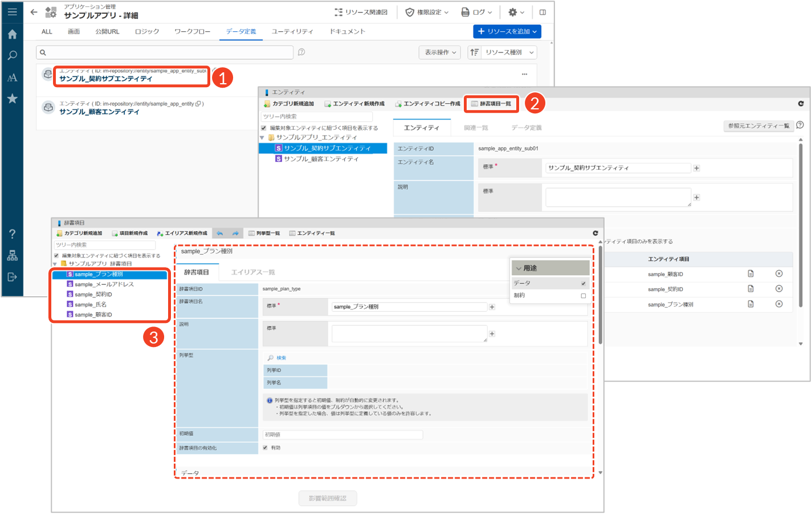Toggle the 制約 usage checkbox

click(x=583, y=296)
